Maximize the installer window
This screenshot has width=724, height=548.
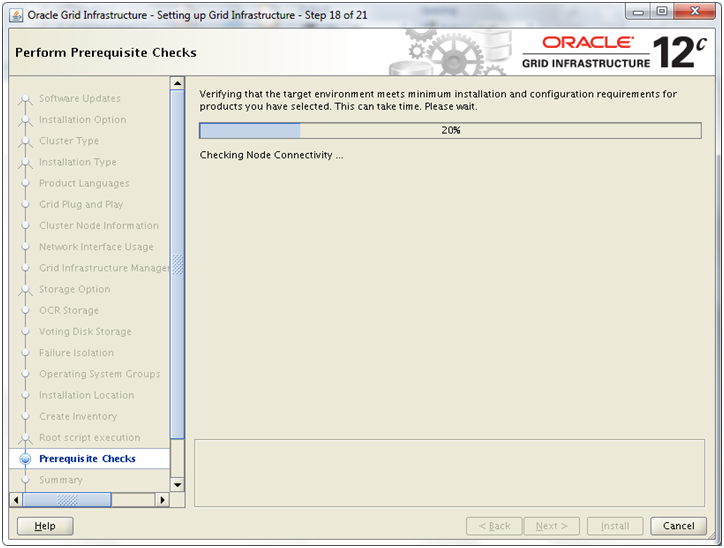click(662, 12)
